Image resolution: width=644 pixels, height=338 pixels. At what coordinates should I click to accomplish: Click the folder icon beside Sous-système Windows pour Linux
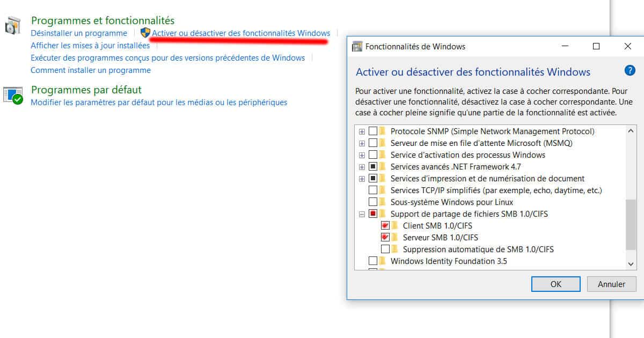tap(383, 202)
